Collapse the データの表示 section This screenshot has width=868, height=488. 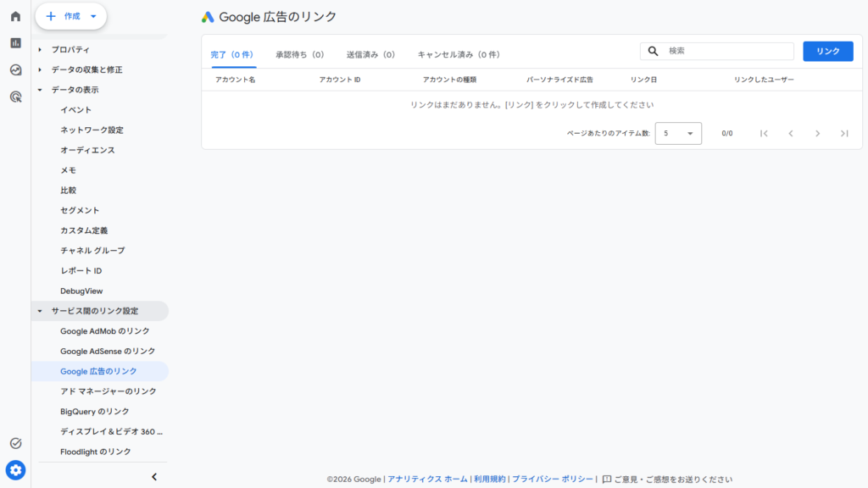tap(40, 90)
